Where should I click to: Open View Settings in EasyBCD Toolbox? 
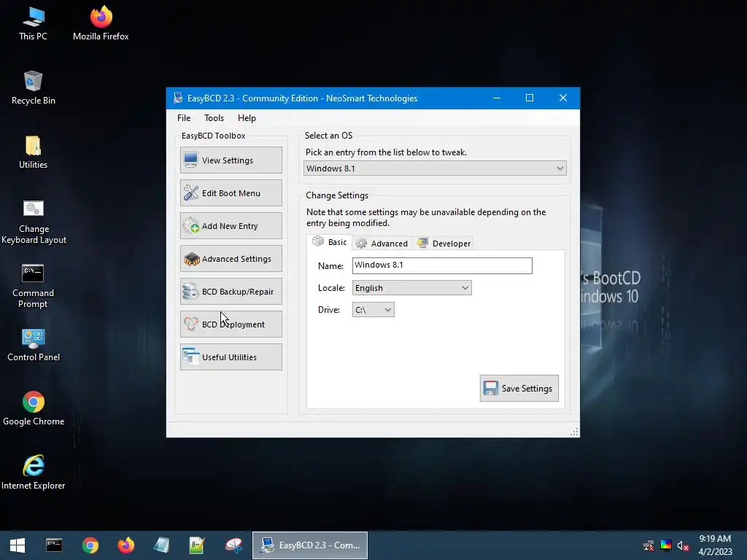tap(231, 160)
